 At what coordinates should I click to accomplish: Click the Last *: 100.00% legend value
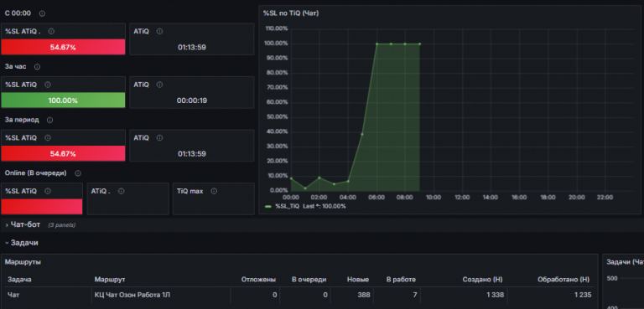325,206
